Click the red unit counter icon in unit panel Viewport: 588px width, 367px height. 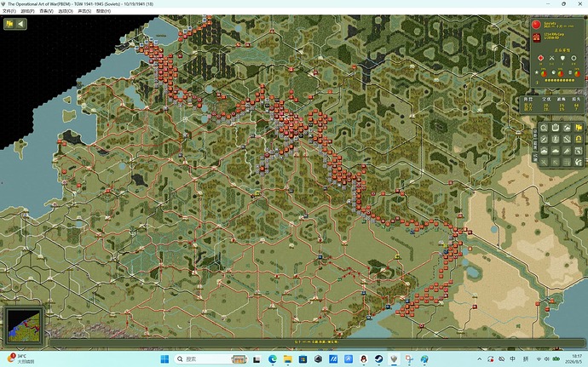537,37
